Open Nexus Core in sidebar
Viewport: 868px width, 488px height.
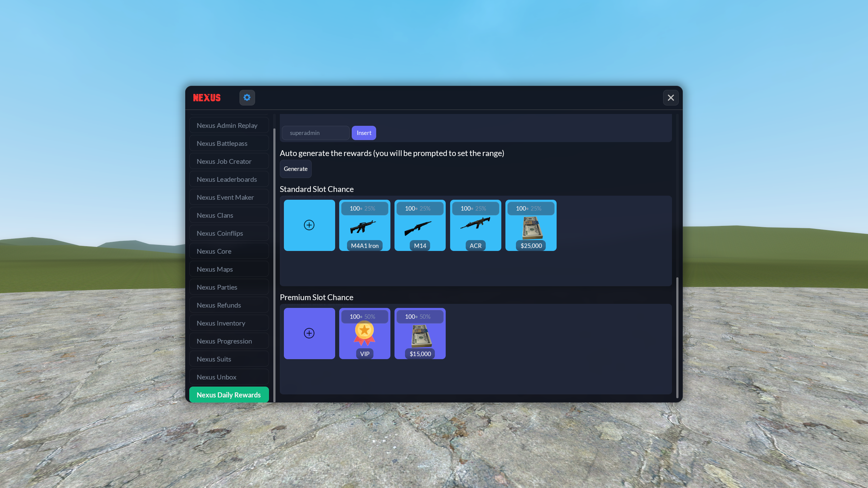pos(229,251)
